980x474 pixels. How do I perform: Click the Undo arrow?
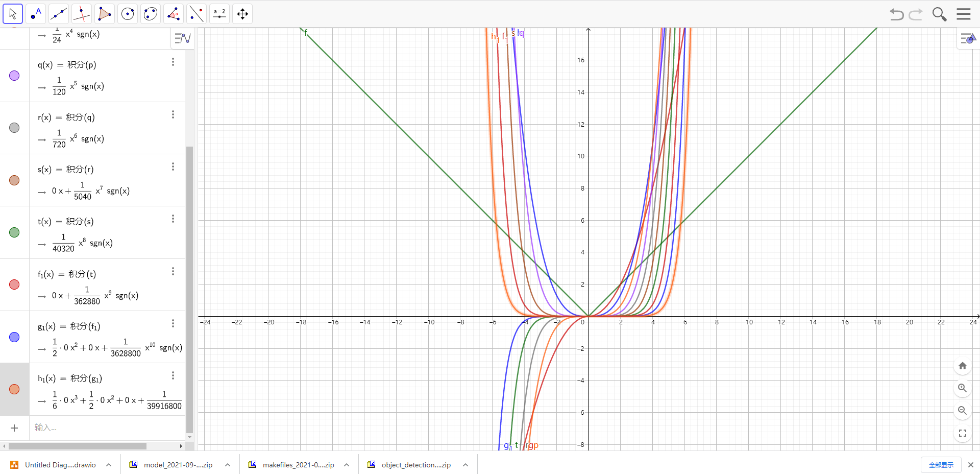point(897,14)
